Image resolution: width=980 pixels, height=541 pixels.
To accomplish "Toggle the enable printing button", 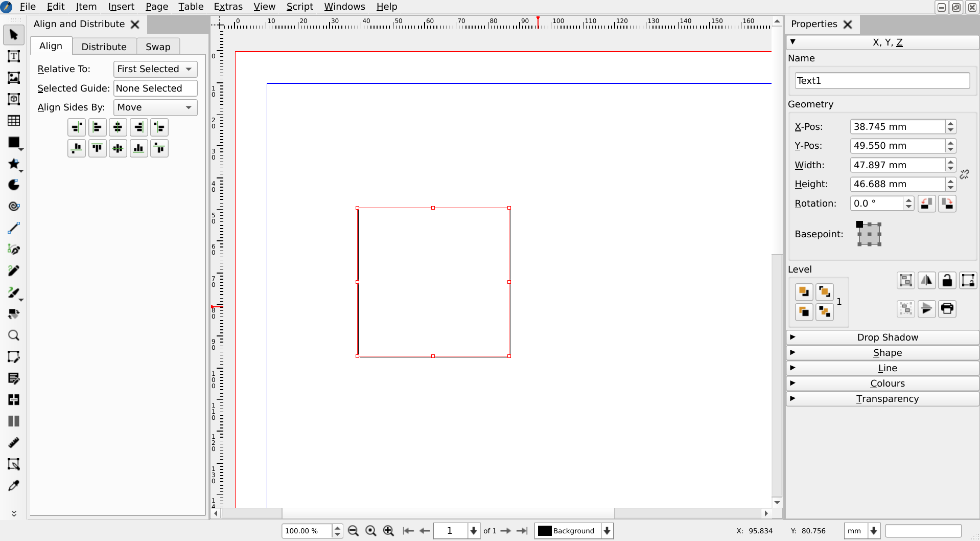I will tap(947, 309).
